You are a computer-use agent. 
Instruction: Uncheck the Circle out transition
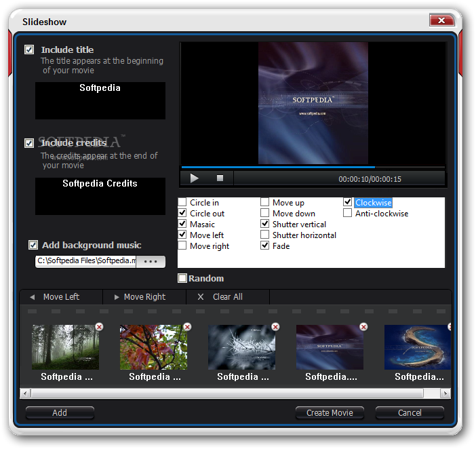pos(182,213)
